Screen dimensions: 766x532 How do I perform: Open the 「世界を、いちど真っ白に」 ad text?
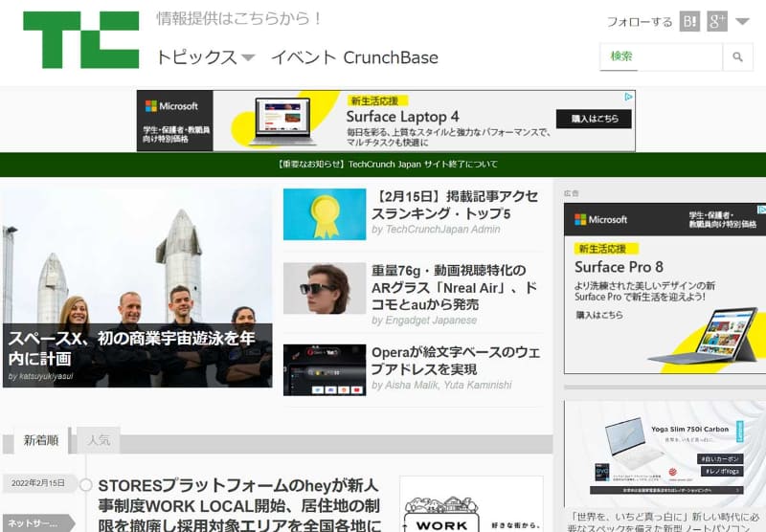pos(665,521)
